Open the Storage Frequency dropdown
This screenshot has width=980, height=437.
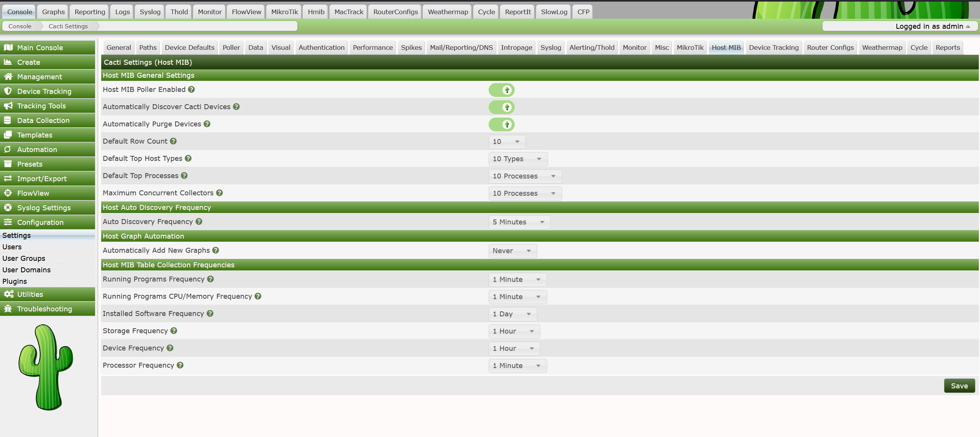(x=514, y=331)
